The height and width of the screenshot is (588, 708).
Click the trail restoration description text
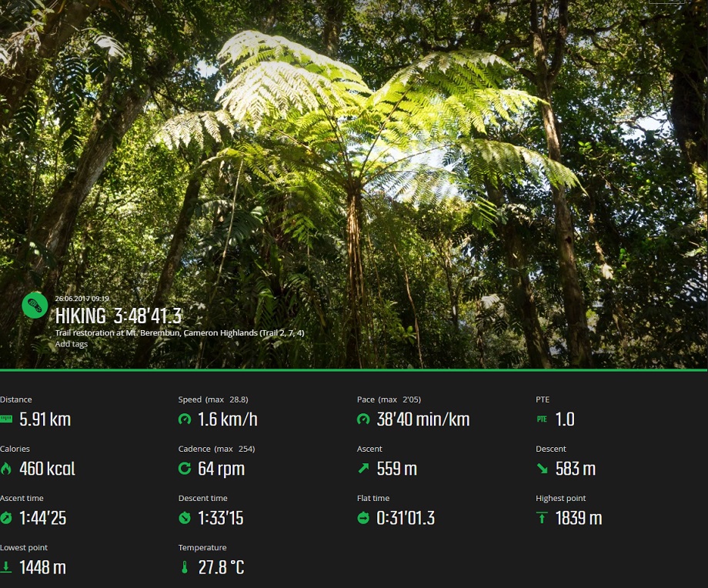pos(180,332)
